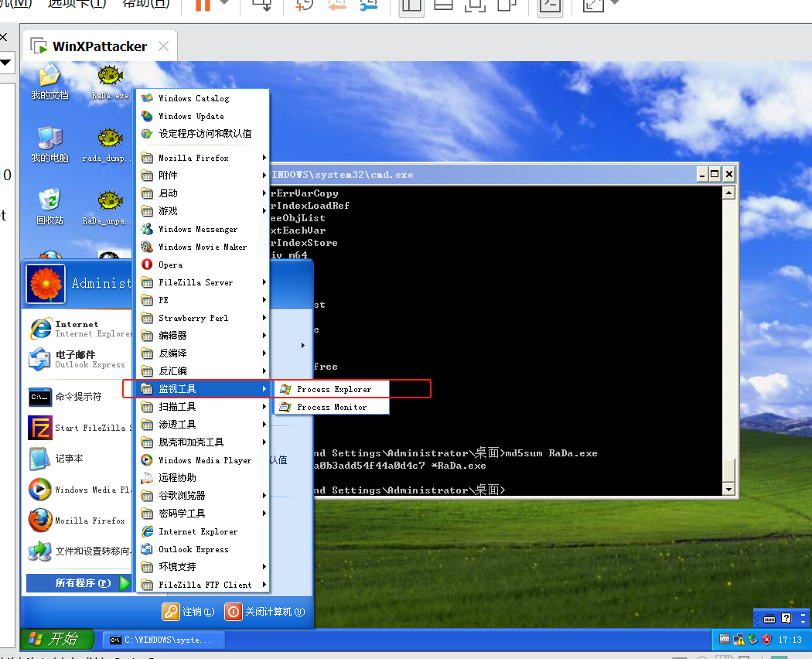Image resolution: width=812 pixels, height=659 pixels.
Task: Maximize the cmd.exe window
Action: coord(715,175)
